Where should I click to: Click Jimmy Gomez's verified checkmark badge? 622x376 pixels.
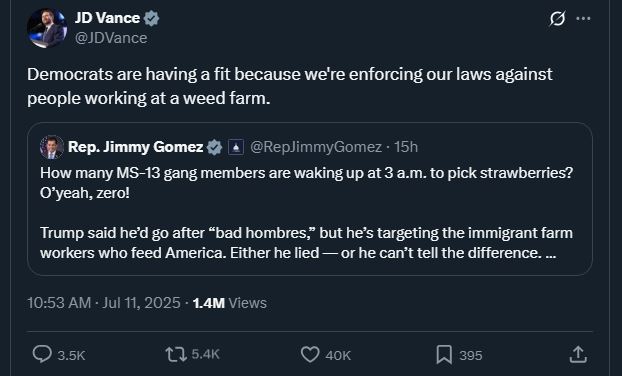click(215, 147)
